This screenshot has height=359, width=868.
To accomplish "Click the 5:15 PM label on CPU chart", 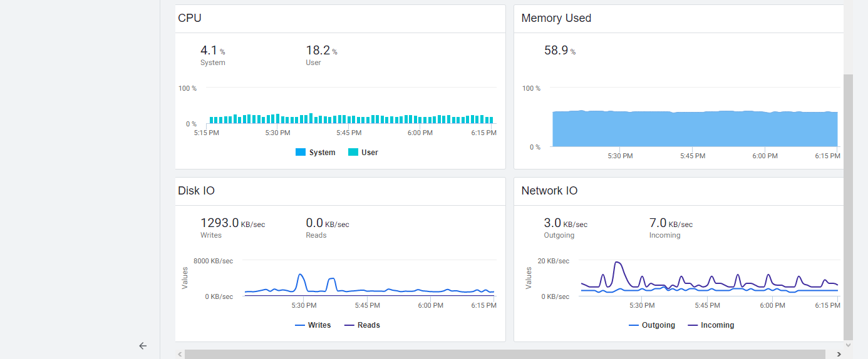I will click(x=206, y=133).
